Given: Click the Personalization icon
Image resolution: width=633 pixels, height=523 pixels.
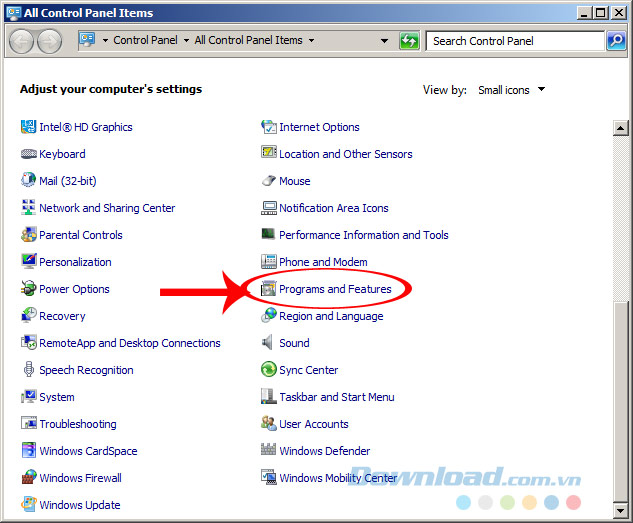Looking at the screenshot, I should pos(28,261).
